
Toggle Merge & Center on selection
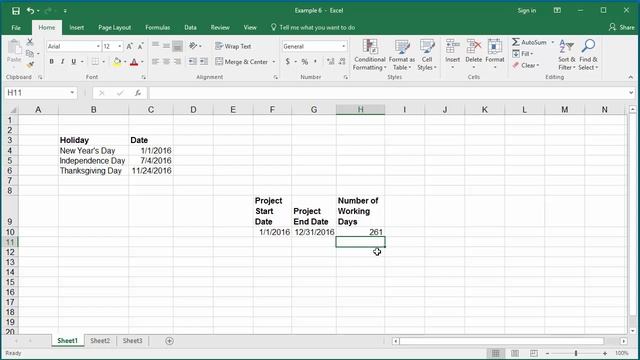click(241, 62)
